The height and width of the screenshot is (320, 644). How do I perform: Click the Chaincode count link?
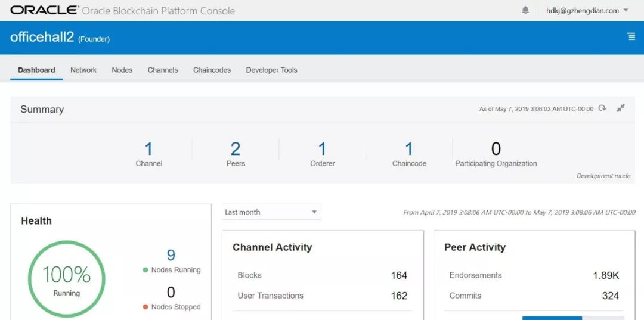(x=409, y=149)
